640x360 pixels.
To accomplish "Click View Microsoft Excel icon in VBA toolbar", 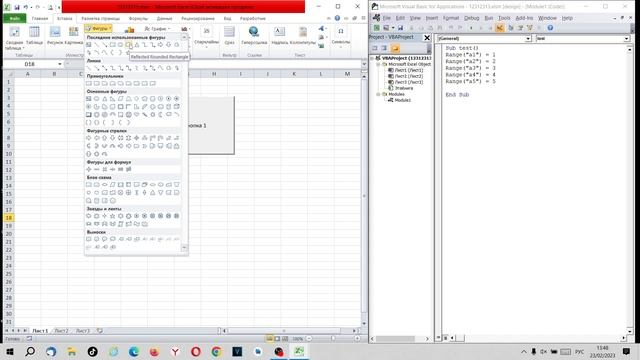I will pyautogui.click(x=377, y=28).
